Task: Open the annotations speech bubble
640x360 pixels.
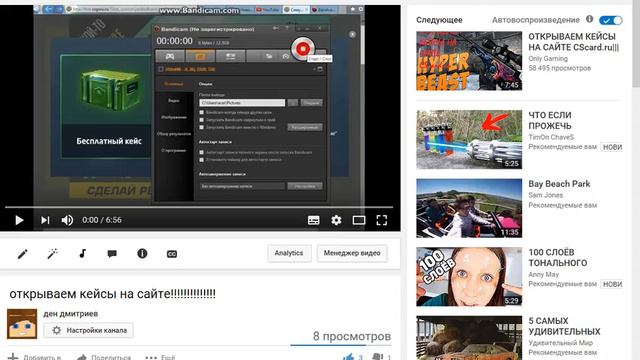Action: (112, 254)
